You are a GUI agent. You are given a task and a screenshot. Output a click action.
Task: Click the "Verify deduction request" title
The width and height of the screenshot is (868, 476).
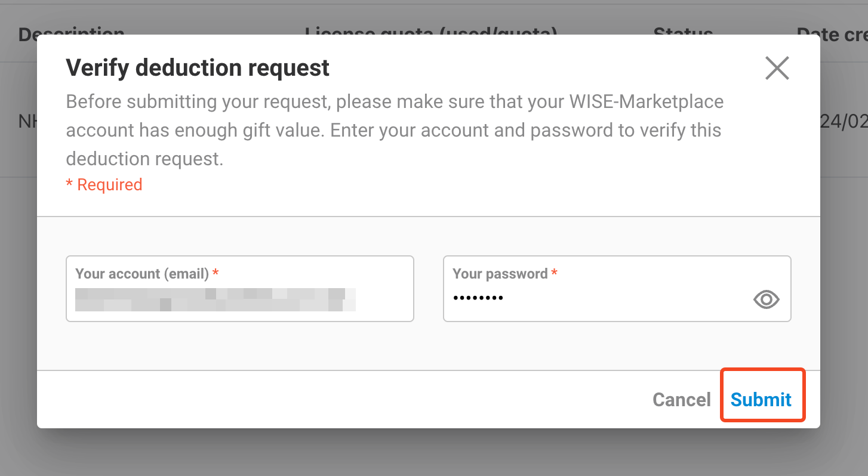click(x=198, y=68)
